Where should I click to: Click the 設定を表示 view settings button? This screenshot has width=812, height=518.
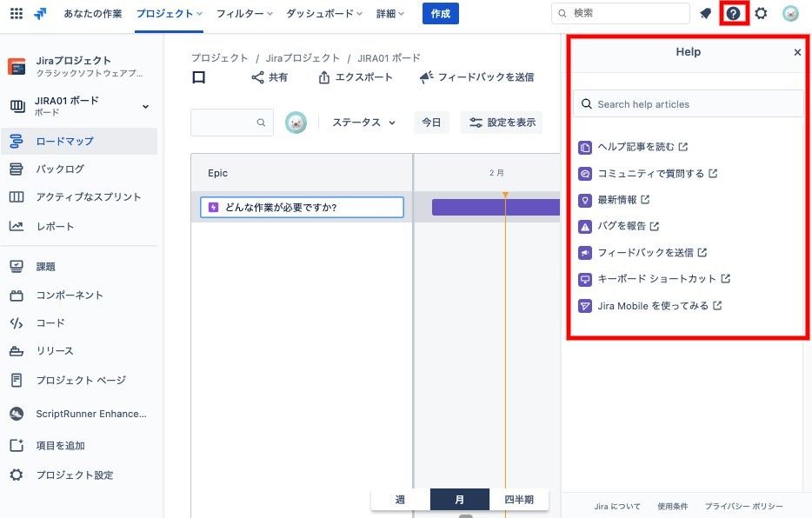[x=502, y=123]
